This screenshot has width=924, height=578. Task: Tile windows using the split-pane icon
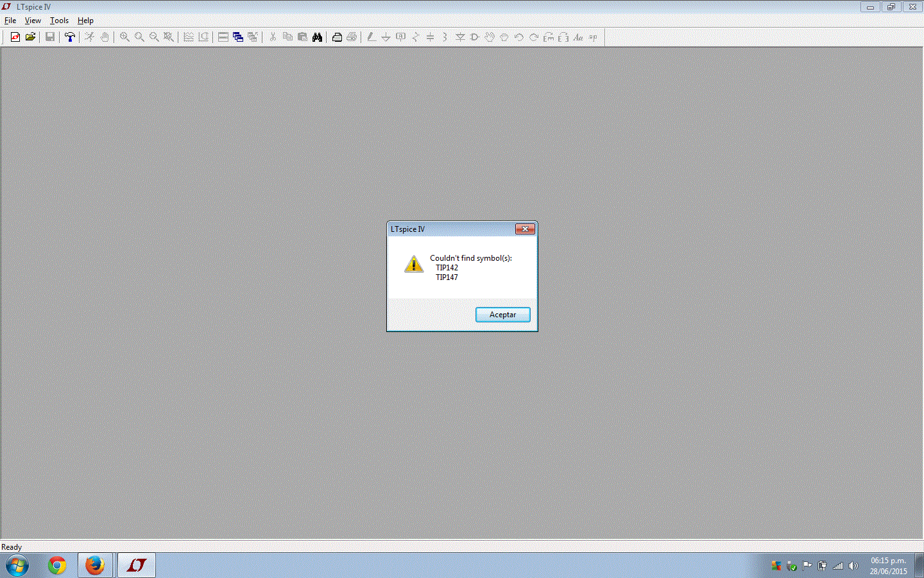coord(223,37)
